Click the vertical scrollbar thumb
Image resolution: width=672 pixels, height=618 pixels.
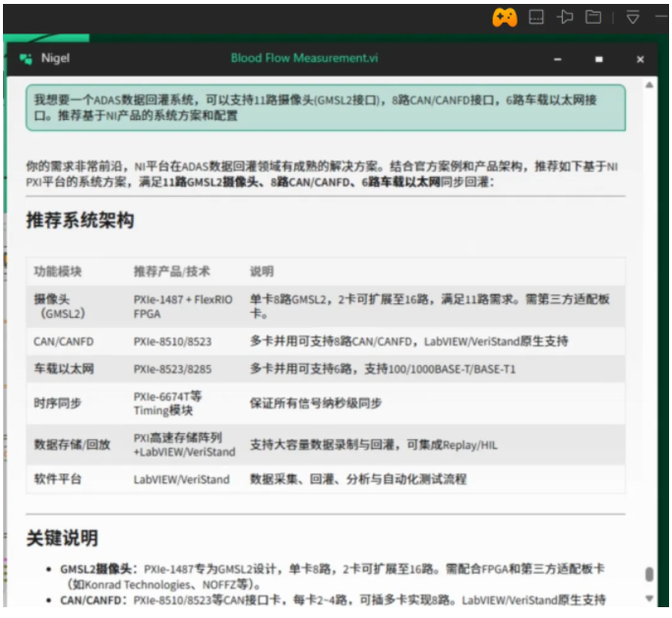point(648,575)
